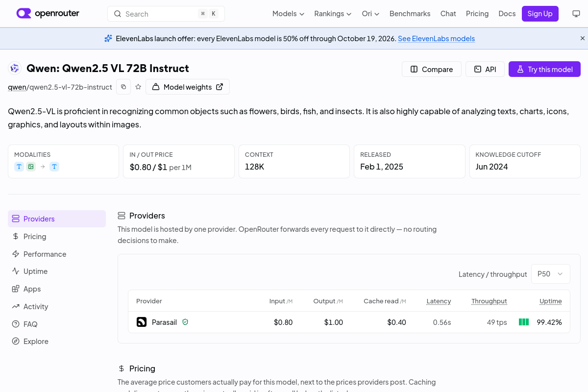
Task: Click the text output modality icon
Action: pos(54,167)
